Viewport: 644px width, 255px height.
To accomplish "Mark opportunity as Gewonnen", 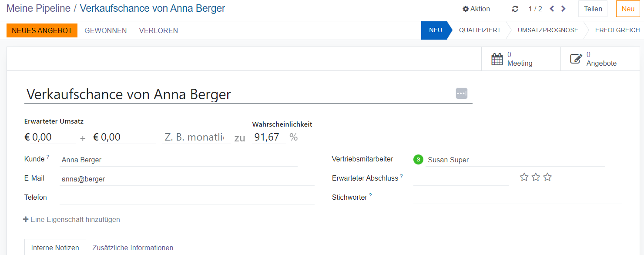I will click(106, 30).
